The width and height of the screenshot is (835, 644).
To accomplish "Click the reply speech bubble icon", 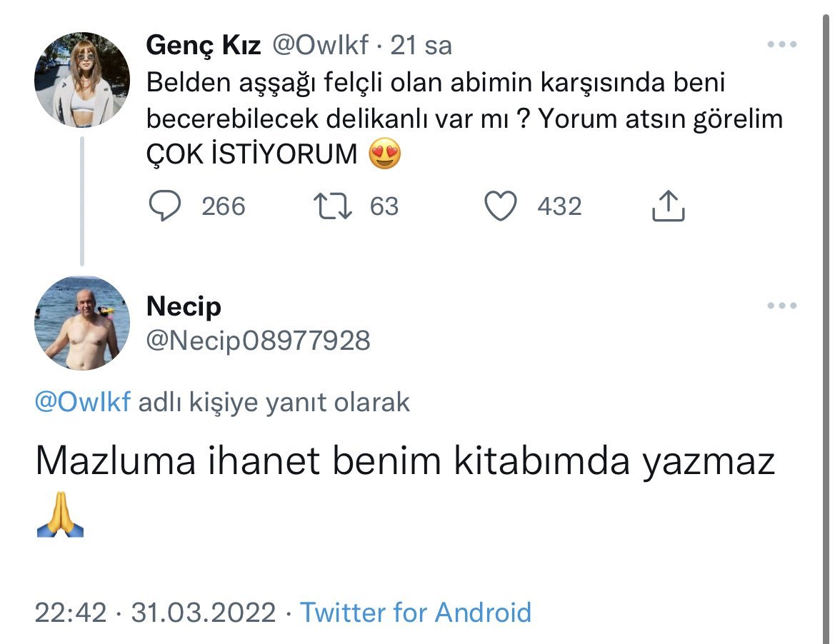I will coord(165,206).
